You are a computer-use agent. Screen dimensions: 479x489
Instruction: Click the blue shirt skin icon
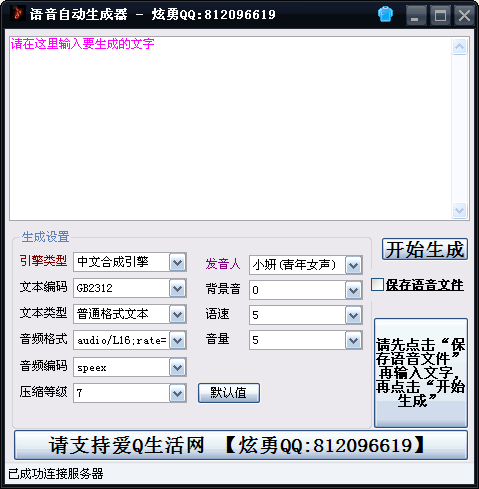pyautogui.click(x=385, y=15)
